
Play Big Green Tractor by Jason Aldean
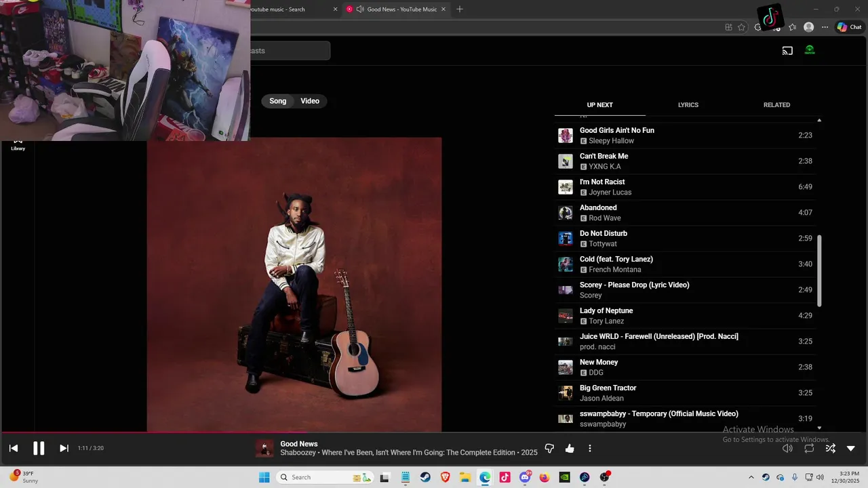point(685,393)
